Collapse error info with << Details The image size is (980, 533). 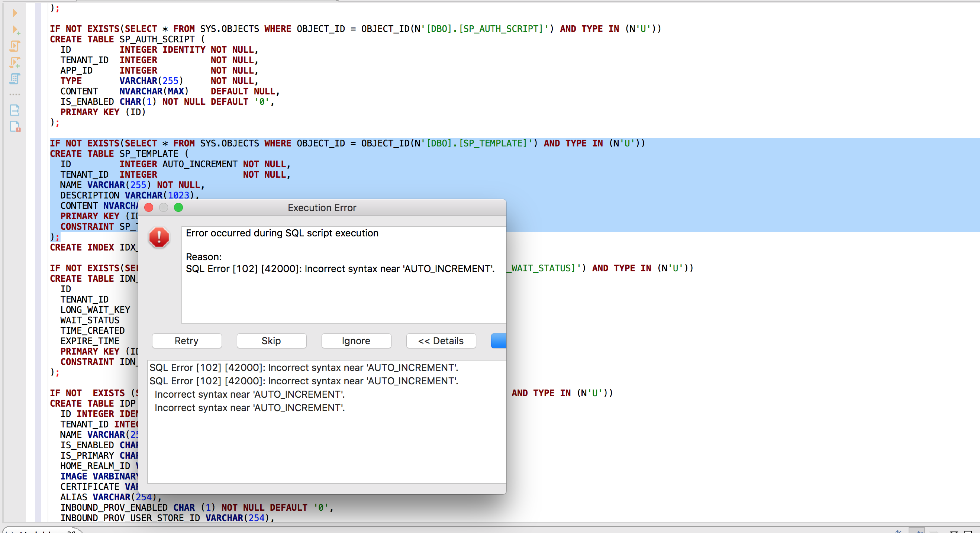[441, 341]
